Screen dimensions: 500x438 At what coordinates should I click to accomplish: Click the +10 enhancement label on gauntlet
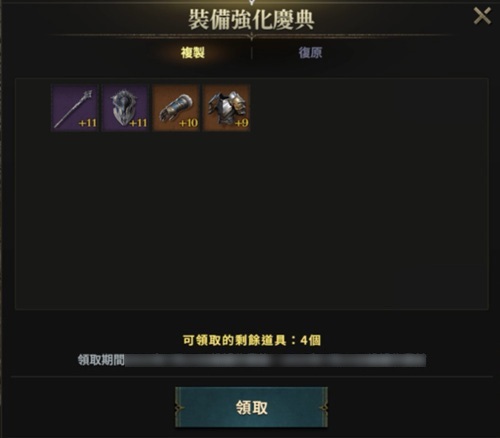click(x=189, y=123)
